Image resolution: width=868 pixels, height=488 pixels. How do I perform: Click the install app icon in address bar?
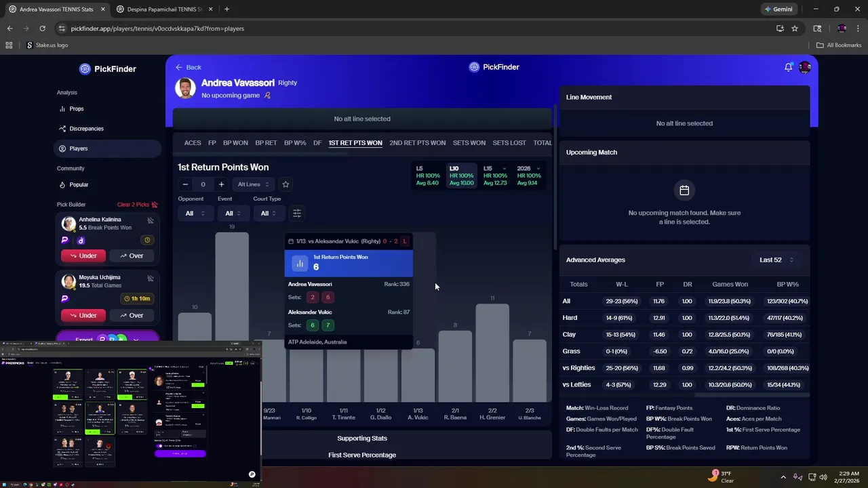(x=780, y=28)
